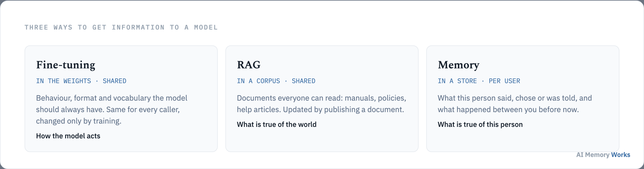Click 'What is true of the world'
The width and height of the screenshot is (644, 169).
[277, 124]
